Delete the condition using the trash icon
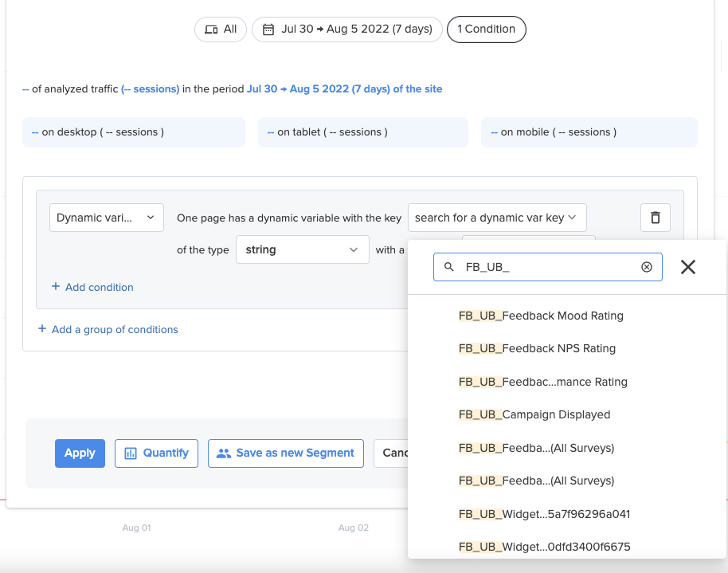The height and width of the screenshot is (573, 728). click(655, 217)
